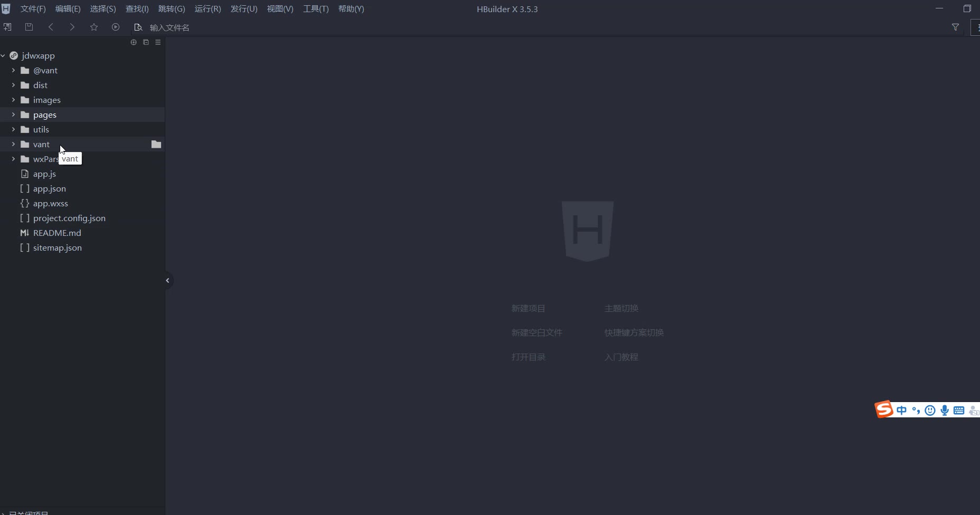Open the 查找(I) menu

(x=137, y=9)
